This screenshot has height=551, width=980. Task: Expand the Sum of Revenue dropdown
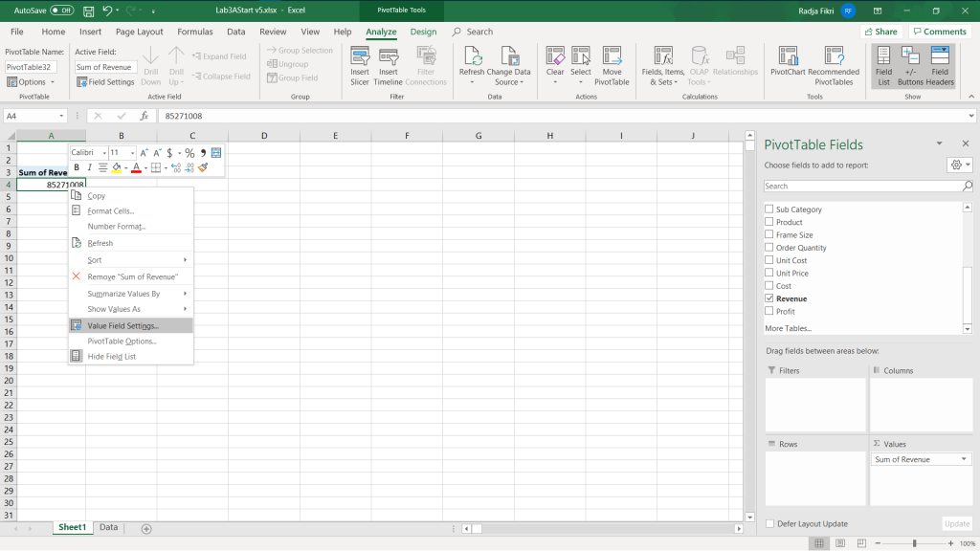click(963, 460)
